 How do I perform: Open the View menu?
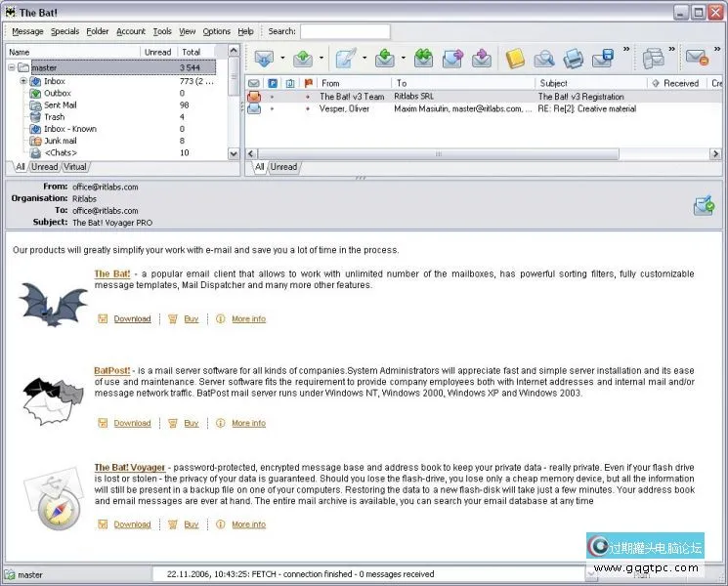[x=187, y=31]
